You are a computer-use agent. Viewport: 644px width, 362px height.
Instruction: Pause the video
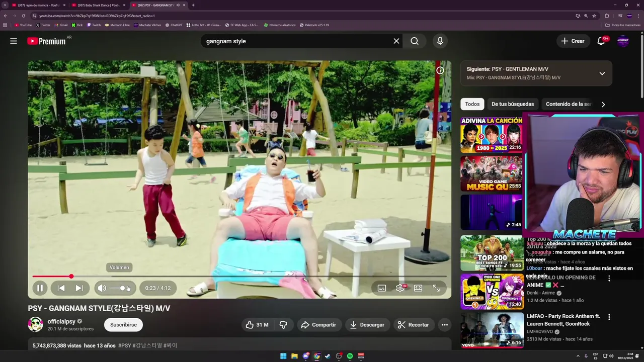point(40,288)
